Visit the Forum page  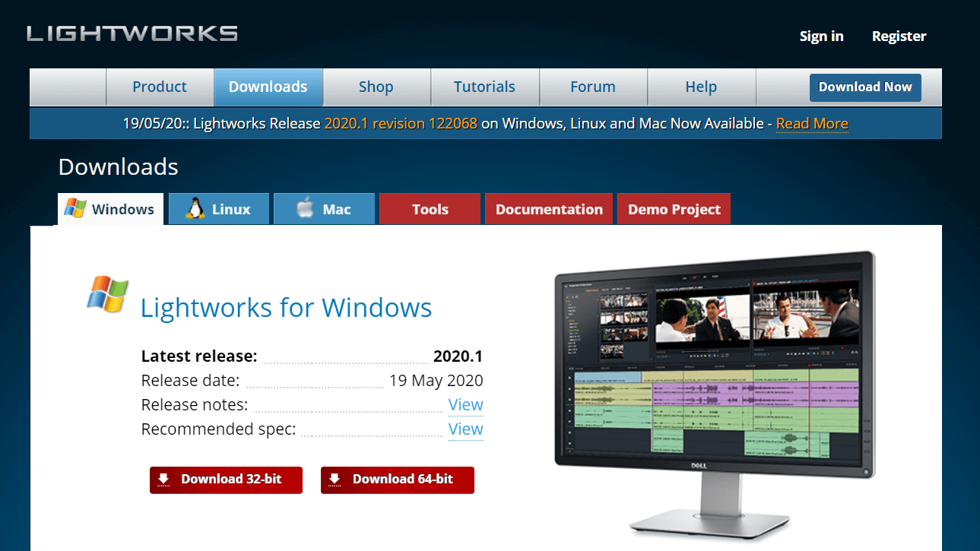point(592,87)
